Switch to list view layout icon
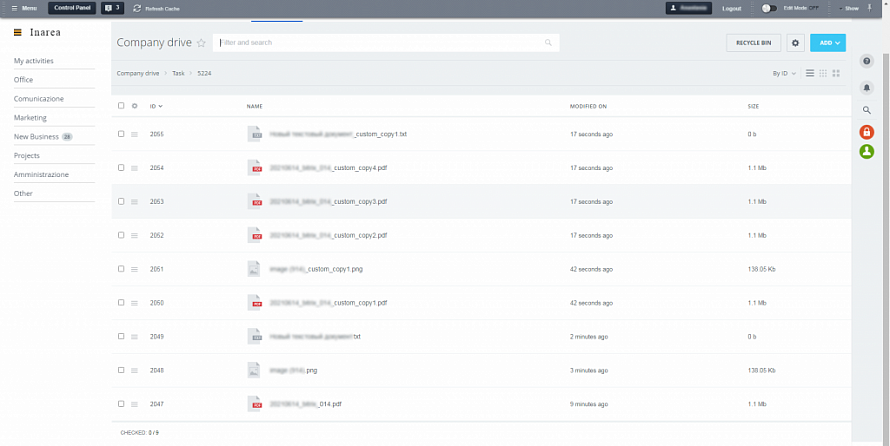890x446 pixels. [810, 73]
